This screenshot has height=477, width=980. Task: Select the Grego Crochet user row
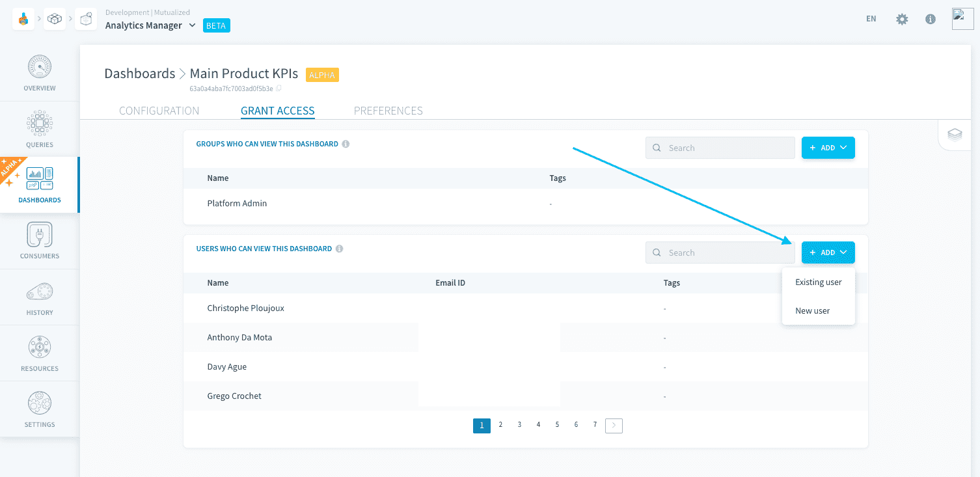coord(526,396)
